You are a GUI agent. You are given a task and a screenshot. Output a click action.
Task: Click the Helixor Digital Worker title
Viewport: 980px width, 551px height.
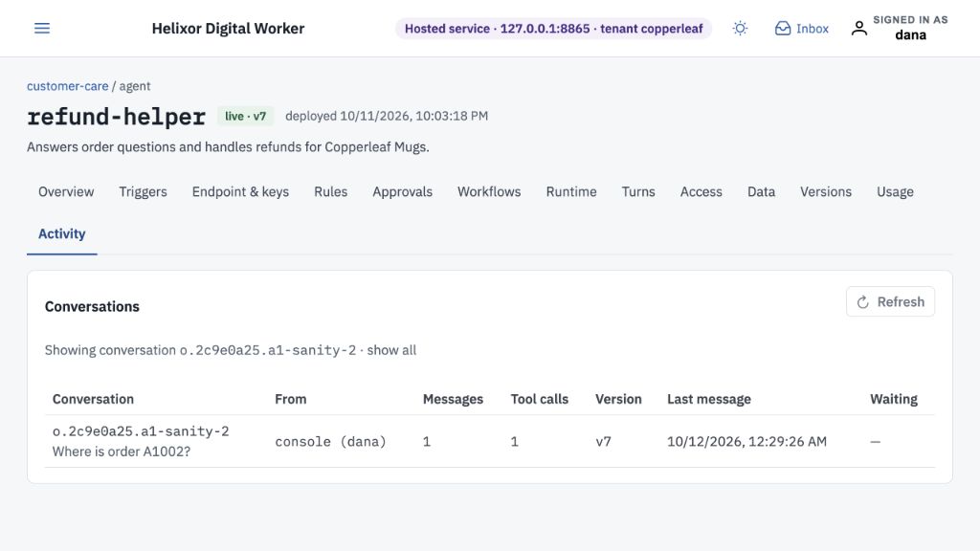228,28
